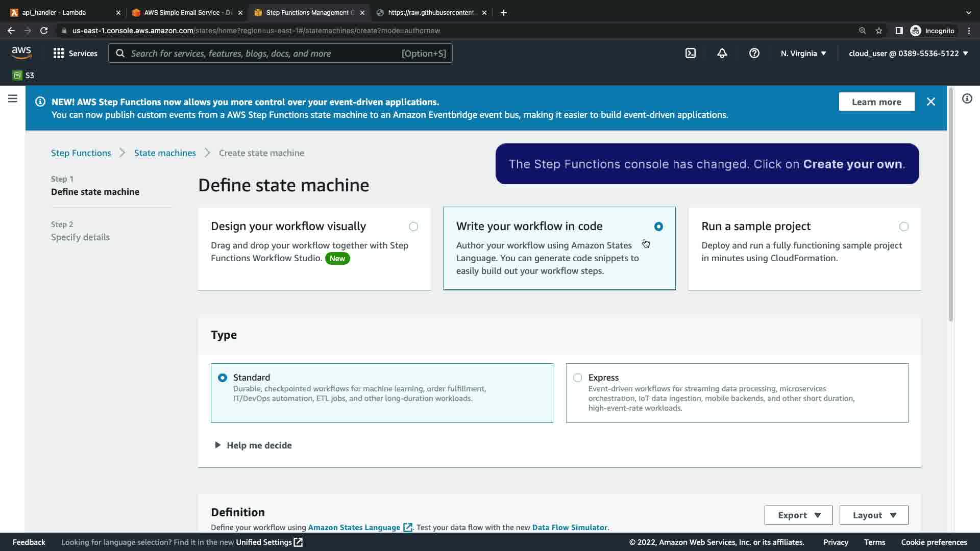Viewport: 980px width, 551px height.
Task: Open the info panel icon at right
Action: pos(967,98)
